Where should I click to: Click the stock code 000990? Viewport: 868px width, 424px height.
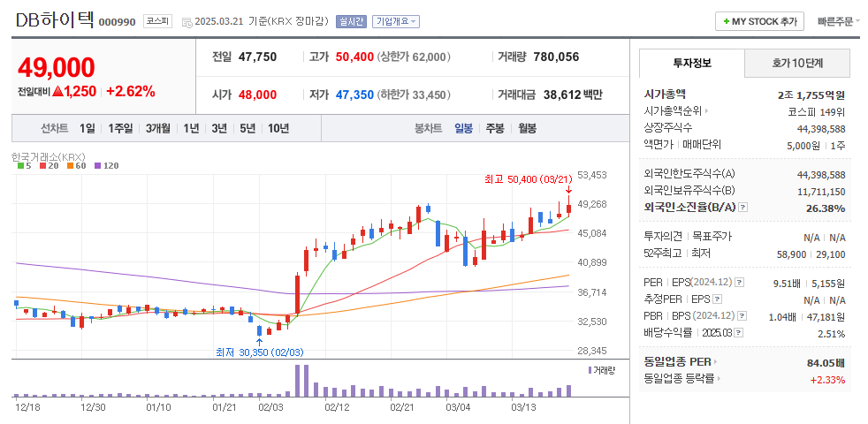[117, 22]
